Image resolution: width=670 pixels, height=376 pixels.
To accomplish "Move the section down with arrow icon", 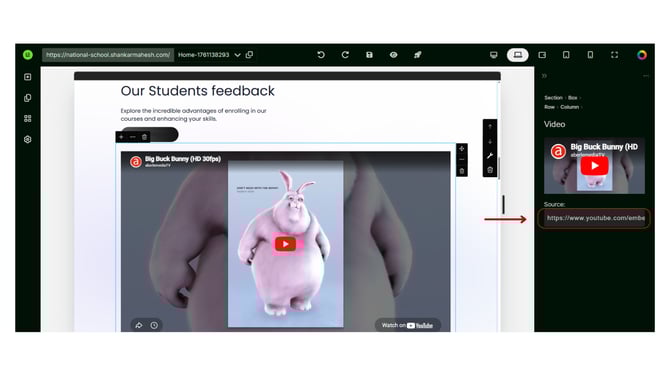I will coord(490,141).
